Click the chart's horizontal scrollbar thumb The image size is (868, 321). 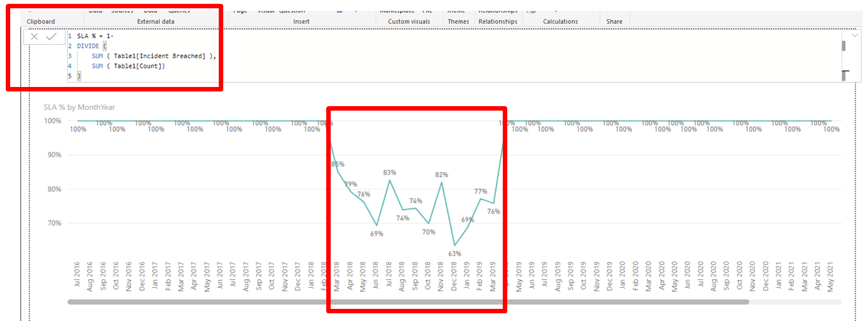(407, 302)
